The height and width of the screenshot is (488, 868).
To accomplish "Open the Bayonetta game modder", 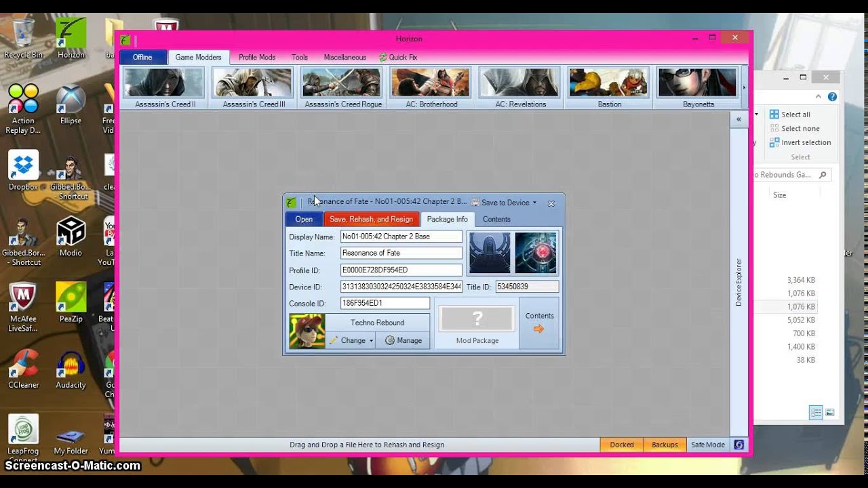I will (x=698, y=87).
